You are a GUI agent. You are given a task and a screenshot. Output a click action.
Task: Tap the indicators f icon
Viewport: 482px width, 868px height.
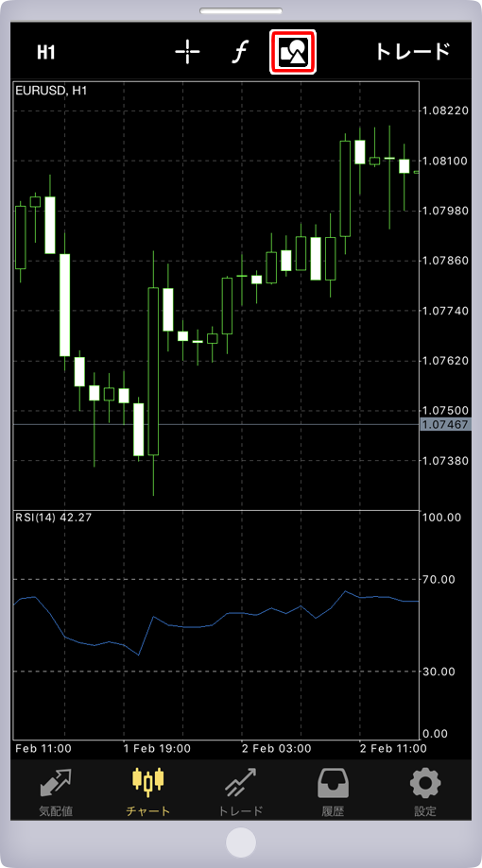coord(239,52)
